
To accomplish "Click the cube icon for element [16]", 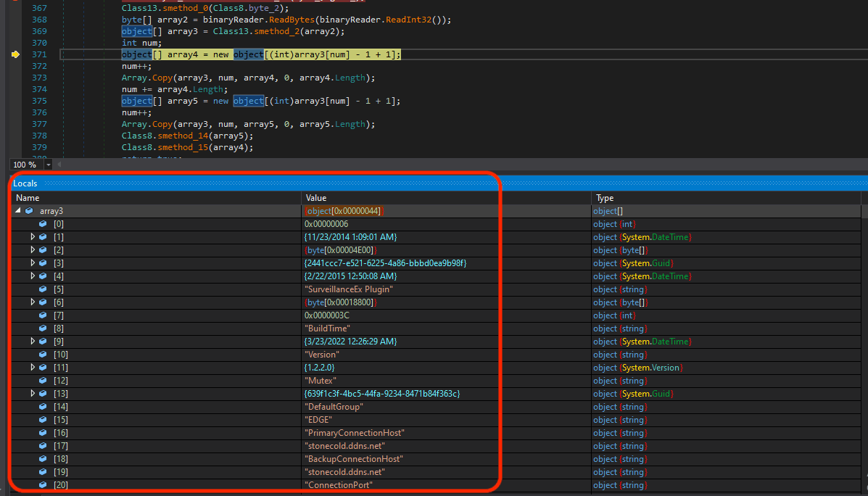I will pyautogui.click(x=43, y=432).
